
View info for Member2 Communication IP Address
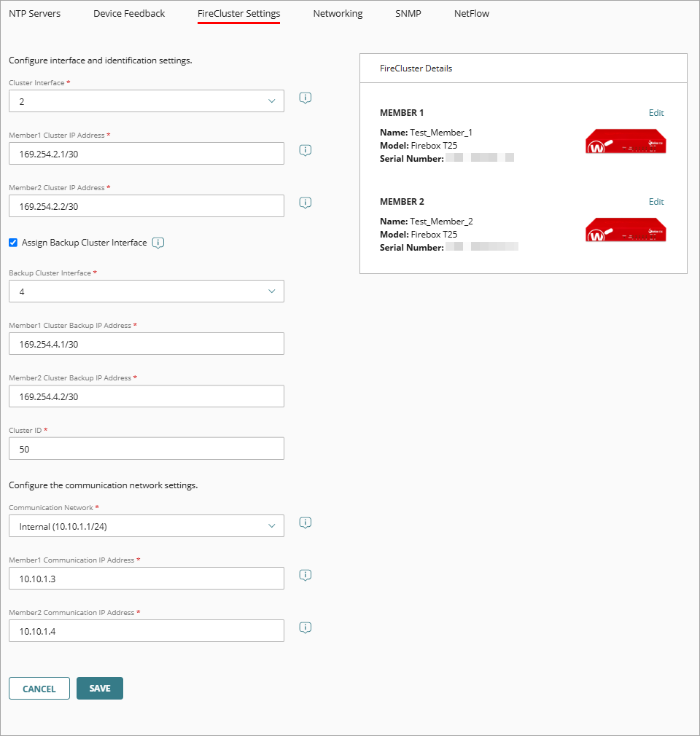tap(305, 627)
